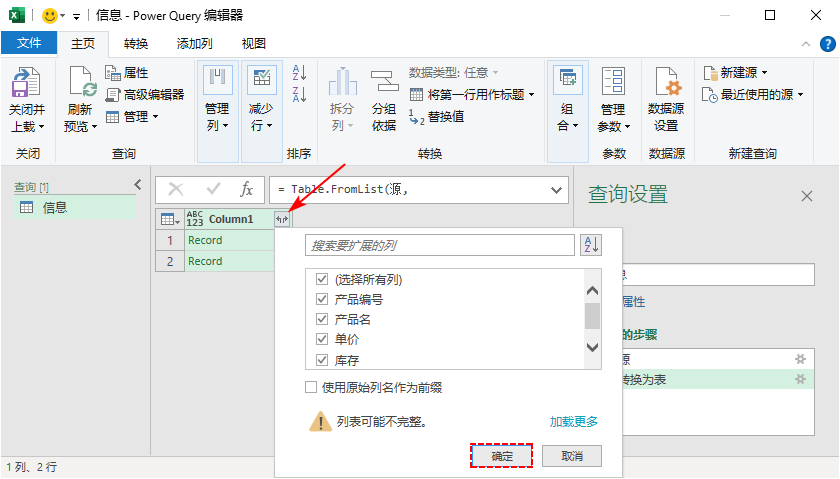The image size is (840, 479).
Task: Click the Column1 column header
Action: tap(230, 219)
